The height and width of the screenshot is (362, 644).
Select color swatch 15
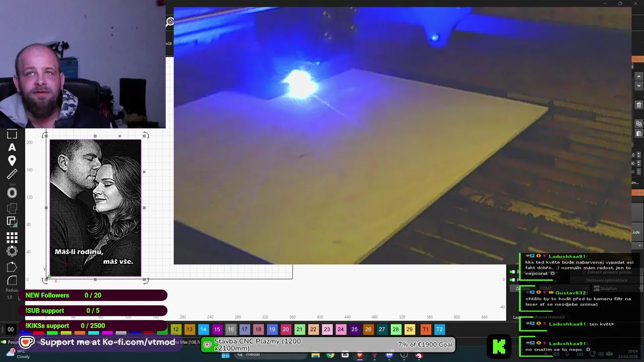pos(217,329)
